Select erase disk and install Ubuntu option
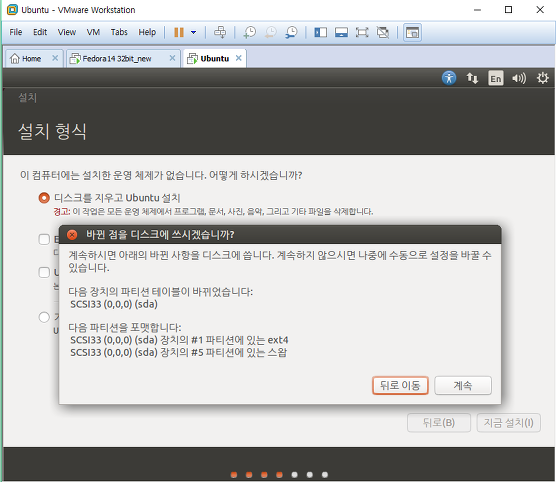This screenshot has width=556, height=482. [x=44, y=198]
